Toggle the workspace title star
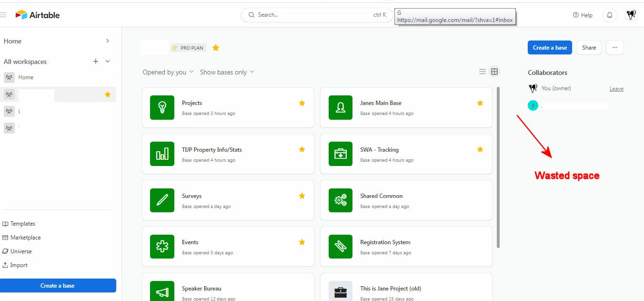 coord(216,48)
